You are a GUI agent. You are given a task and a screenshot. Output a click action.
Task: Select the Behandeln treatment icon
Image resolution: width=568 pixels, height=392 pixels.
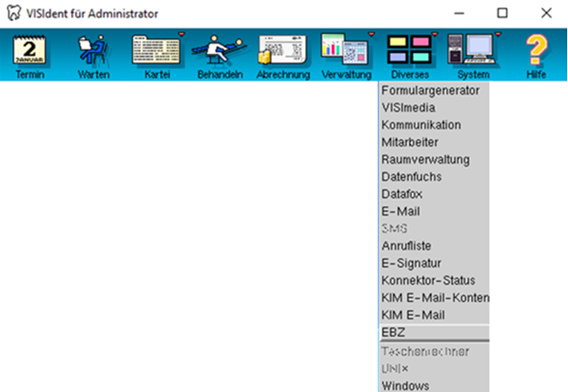219,49
